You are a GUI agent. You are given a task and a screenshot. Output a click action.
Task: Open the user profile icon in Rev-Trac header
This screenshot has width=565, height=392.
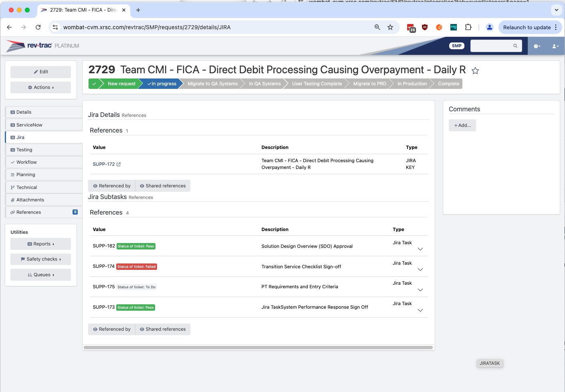[x=555, y=46]
